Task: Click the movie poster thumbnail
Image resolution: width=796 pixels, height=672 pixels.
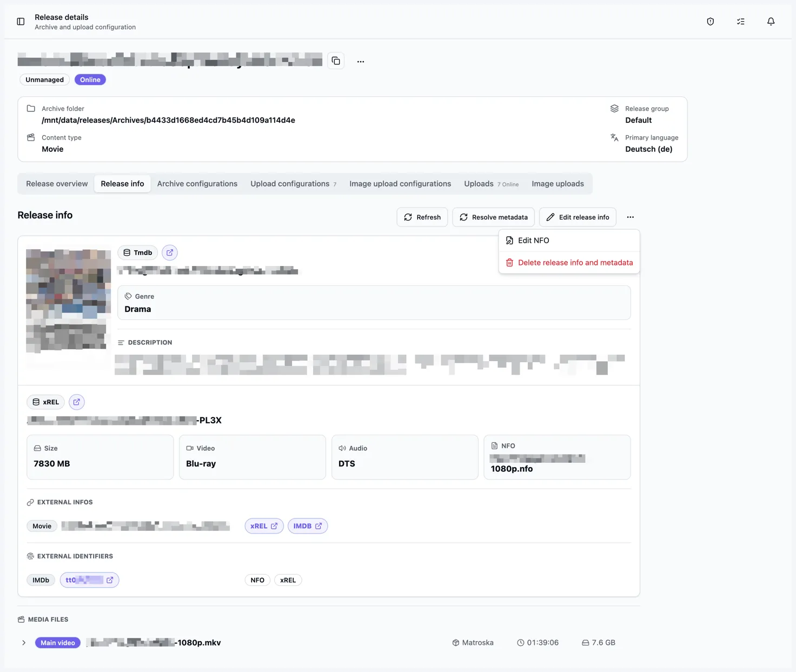Action: coord(68,301)
